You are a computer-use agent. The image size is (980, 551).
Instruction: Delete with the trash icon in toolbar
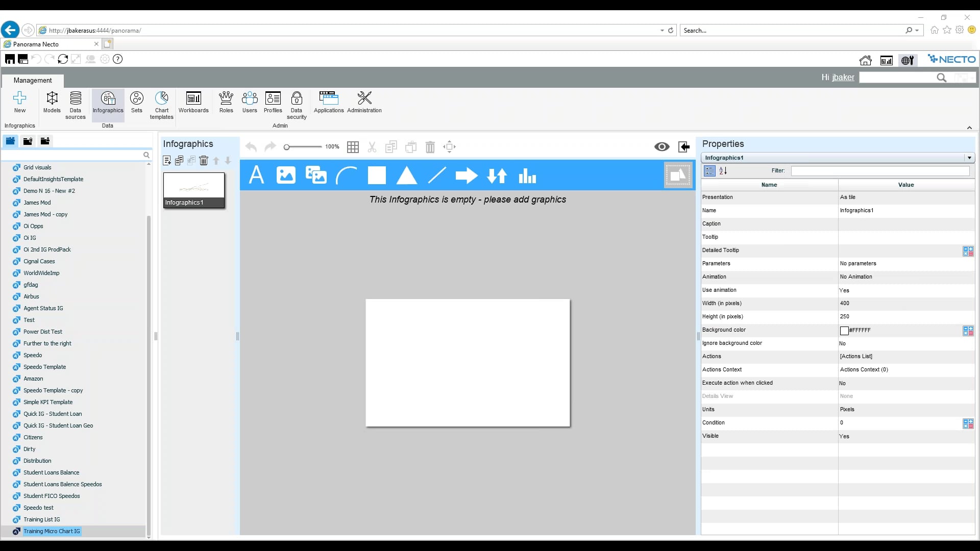pos(430,147)
